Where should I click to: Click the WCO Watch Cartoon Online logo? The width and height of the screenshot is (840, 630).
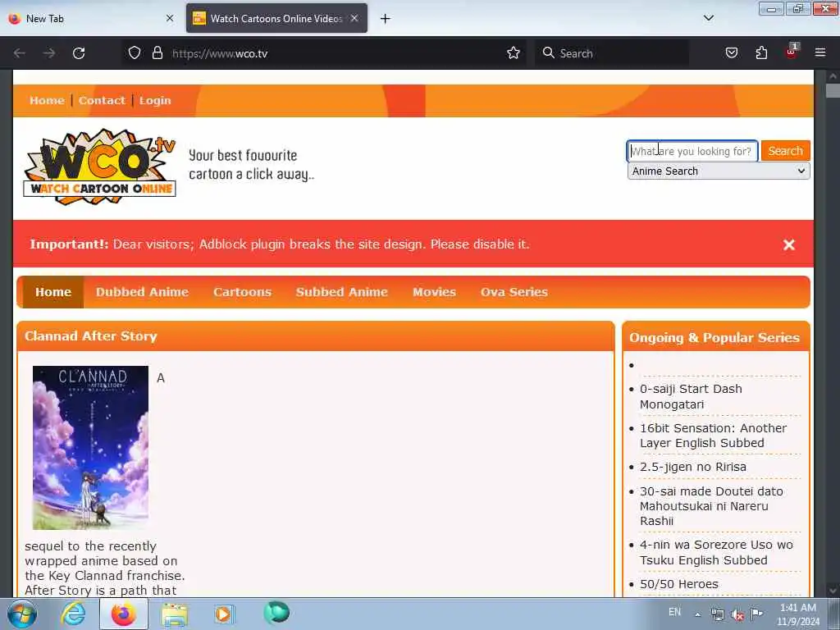click(100, 167)
